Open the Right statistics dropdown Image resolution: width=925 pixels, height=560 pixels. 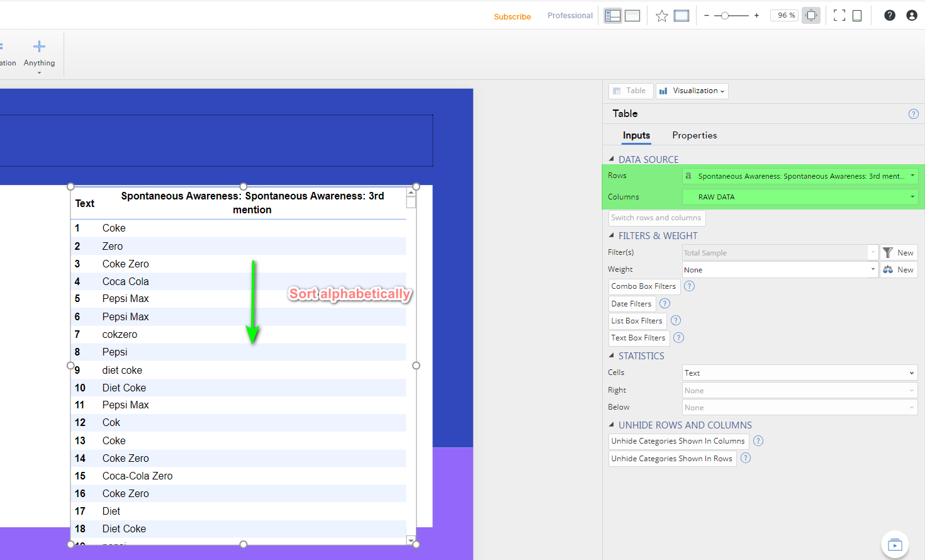click(x=800, y=391)
